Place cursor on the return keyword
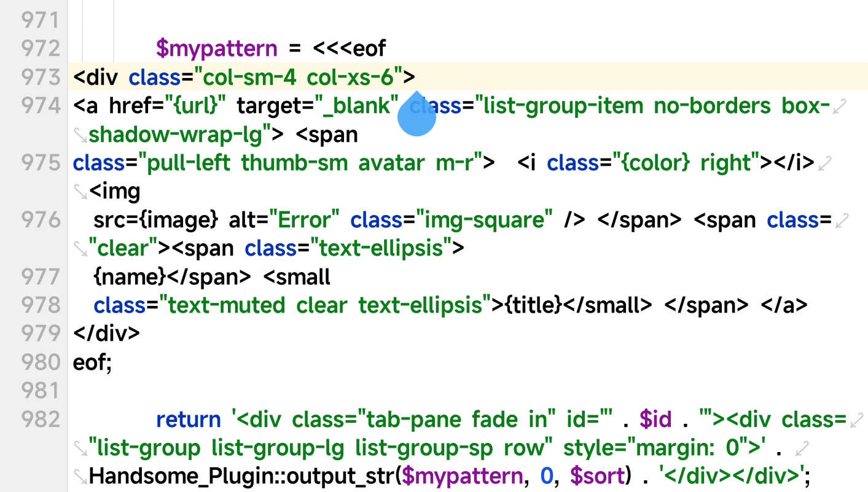 point(188,419)
